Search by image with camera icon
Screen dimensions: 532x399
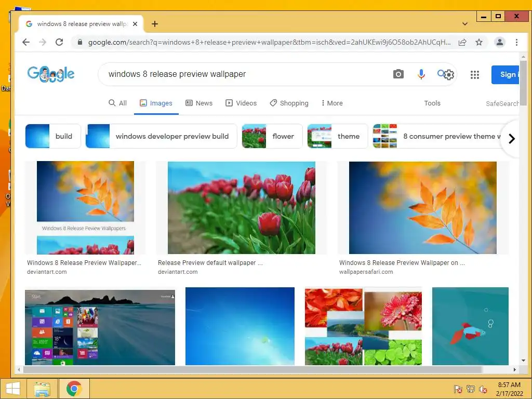click(x=398, y=74)
